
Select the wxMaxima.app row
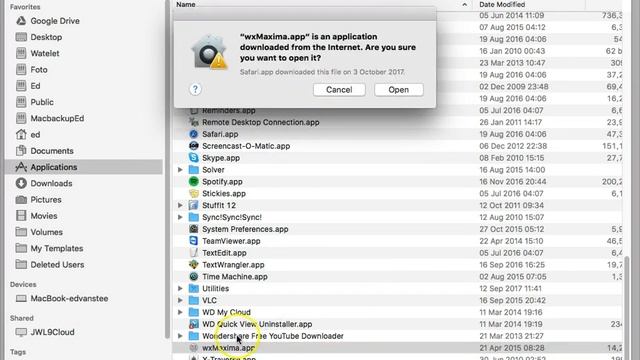coord(398,348)
